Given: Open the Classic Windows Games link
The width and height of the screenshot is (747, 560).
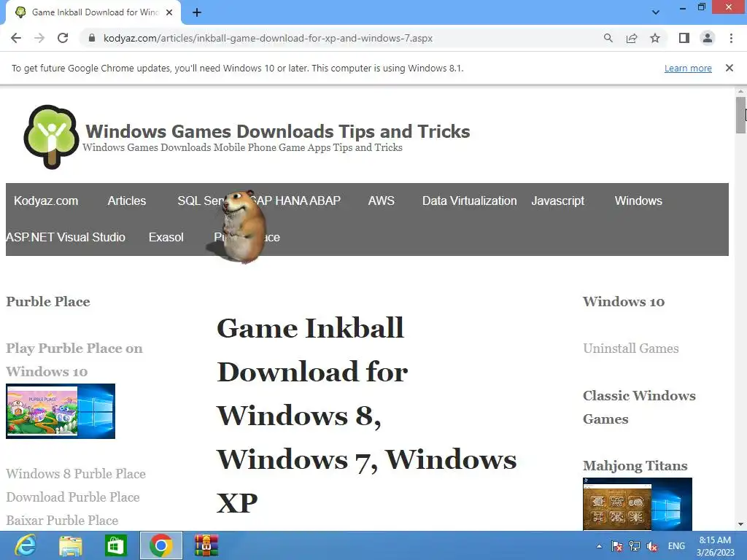Looking at the screenshot, I should pos(639,407).
